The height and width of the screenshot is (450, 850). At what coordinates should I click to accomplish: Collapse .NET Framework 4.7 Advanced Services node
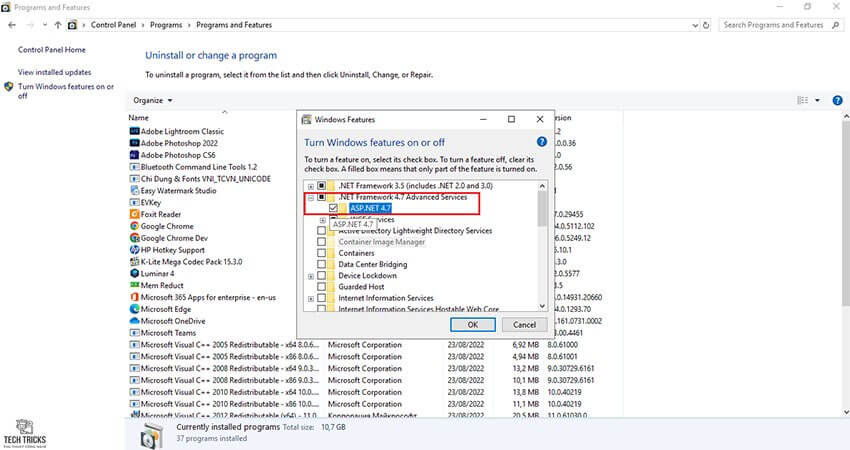311,197
